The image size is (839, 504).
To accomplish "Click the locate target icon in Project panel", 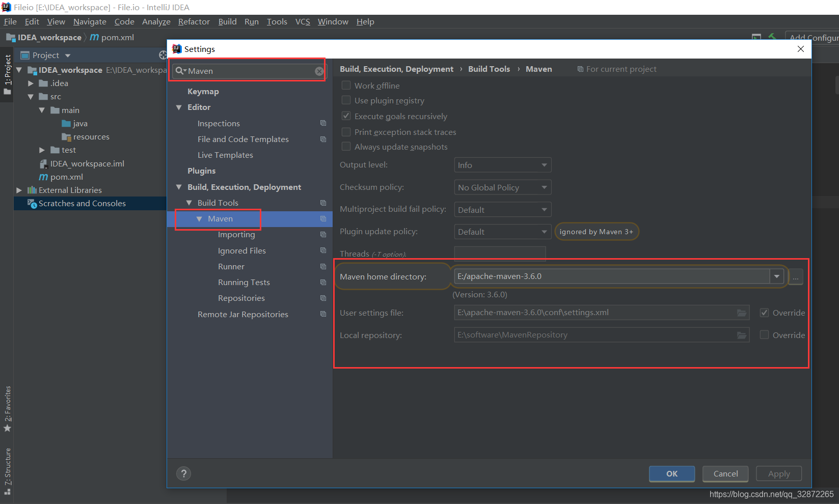I will 163,55.
